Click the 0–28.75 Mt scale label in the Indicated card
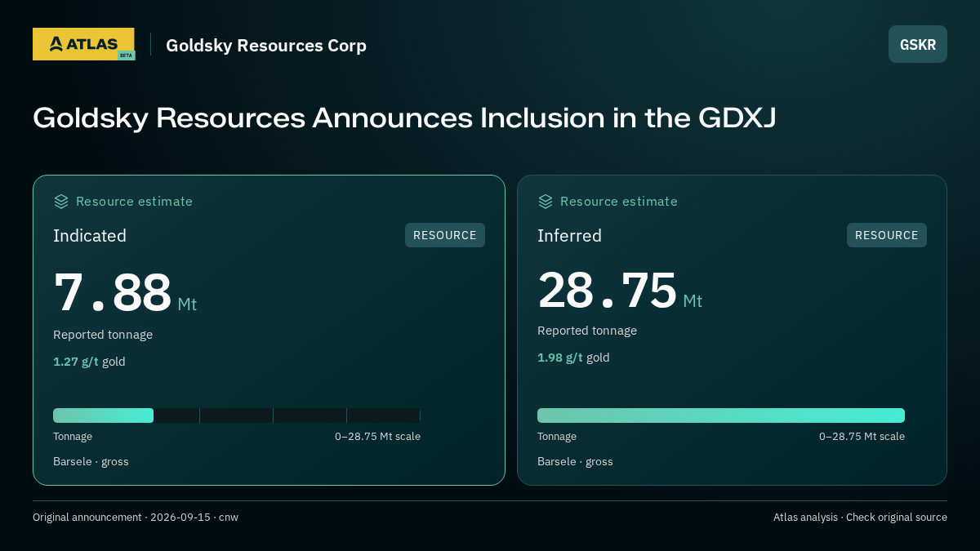 pos(377,437)
